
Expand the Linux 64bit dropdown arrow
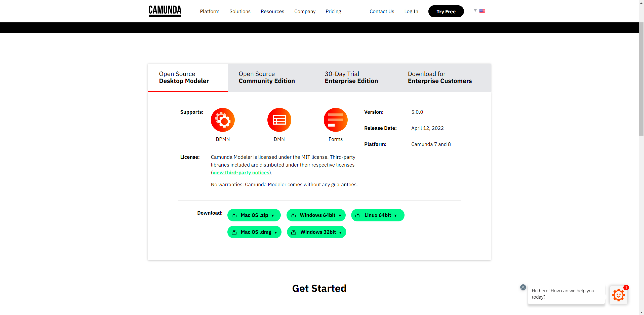tap(395, 216)
